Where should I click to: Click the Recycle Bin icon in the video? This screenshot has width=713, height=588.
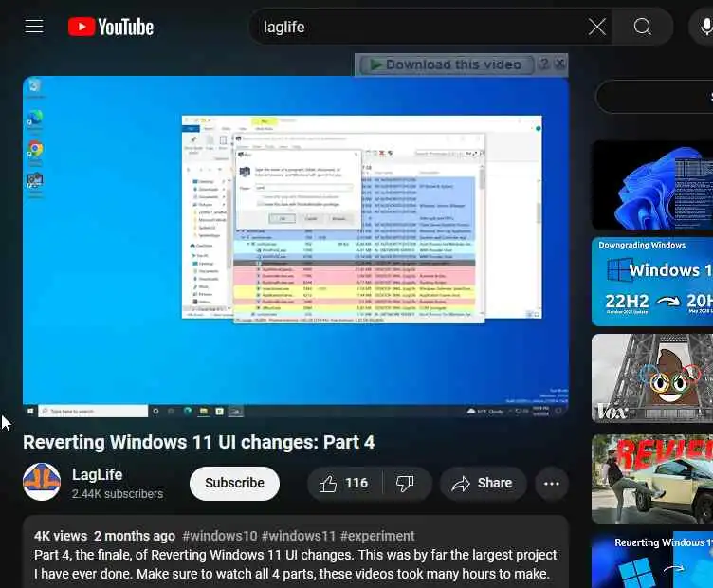click(35, 88)
